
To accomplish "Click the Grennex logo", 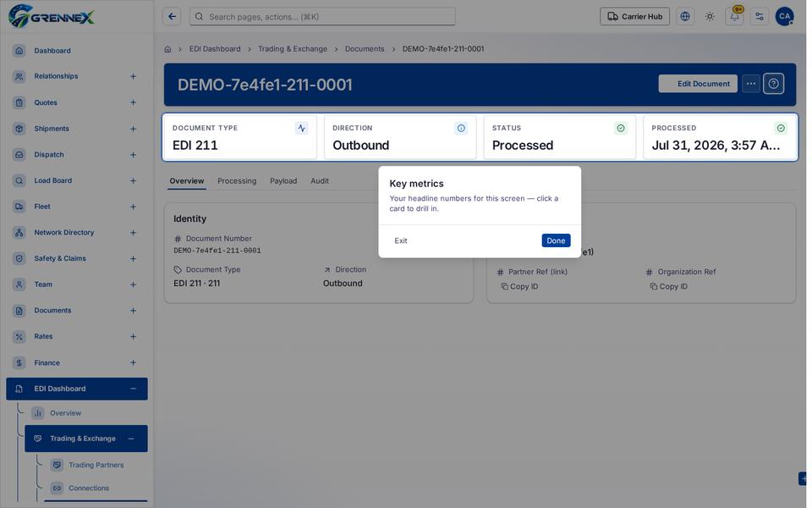I will (x=52, y=16).
